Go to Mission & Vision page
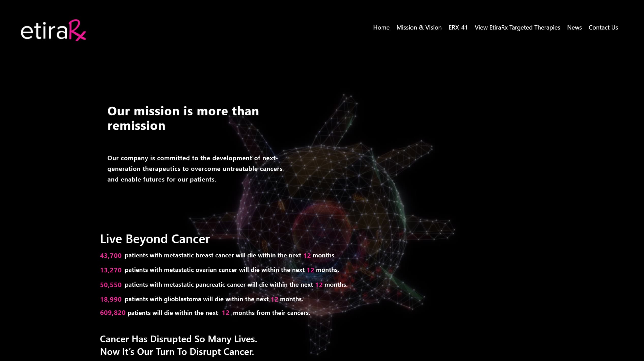This screenshot has width=644, height=361. click(x=419, y=27)
